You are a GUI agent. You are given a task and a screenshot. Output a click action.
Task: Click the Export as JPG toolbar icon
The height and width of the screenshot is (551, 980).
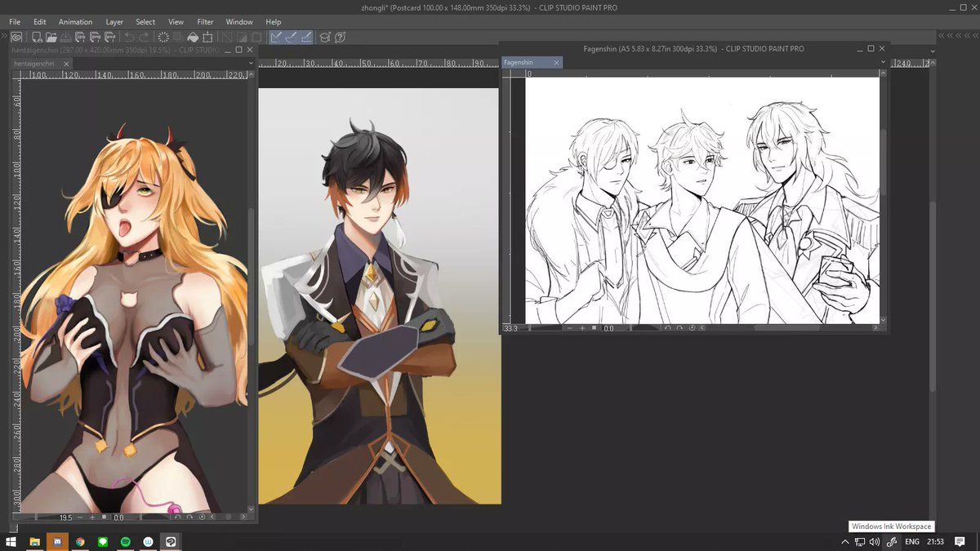point(80,38)
